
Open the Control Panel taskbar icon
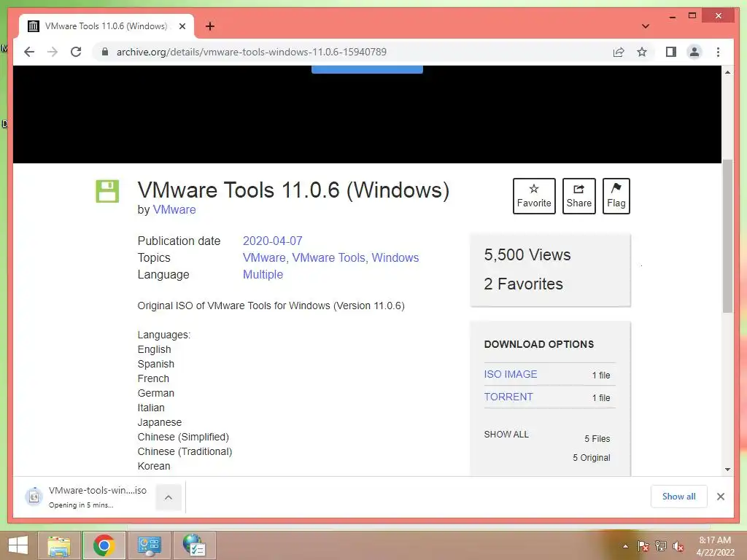pos(149,545)
